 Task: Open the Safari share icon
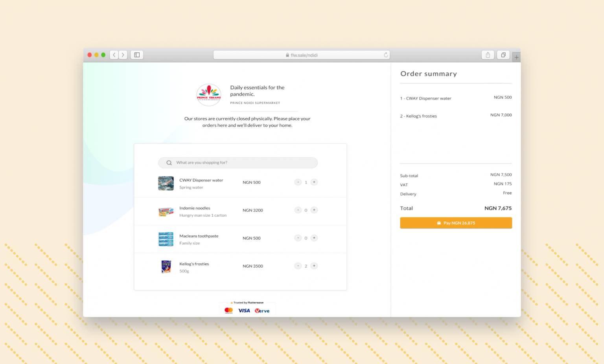click(x=488, y=55)
